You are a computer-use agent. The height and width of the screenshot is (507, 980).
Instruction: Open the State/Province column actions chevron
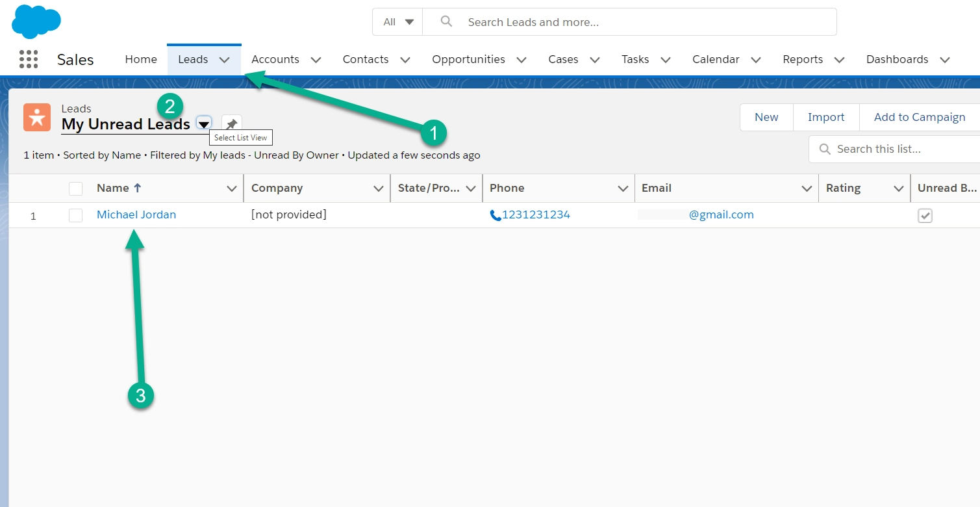470,188
